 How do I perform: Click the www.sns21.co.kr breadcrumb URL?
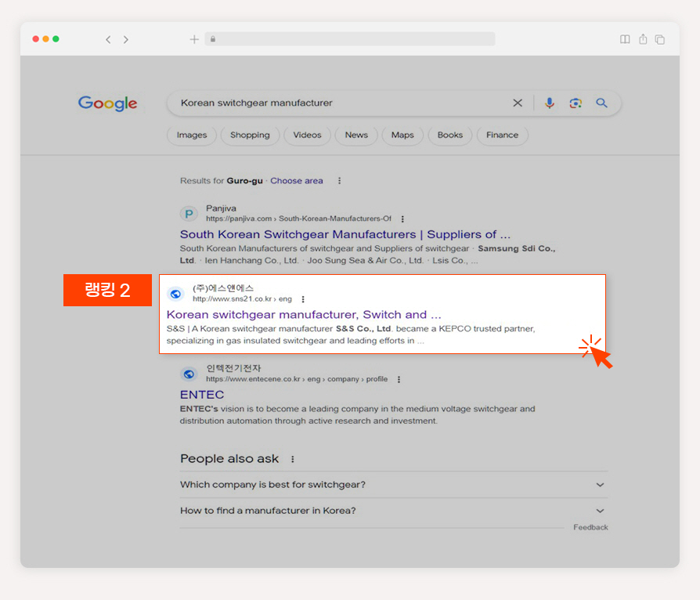[x=242, y=299]
